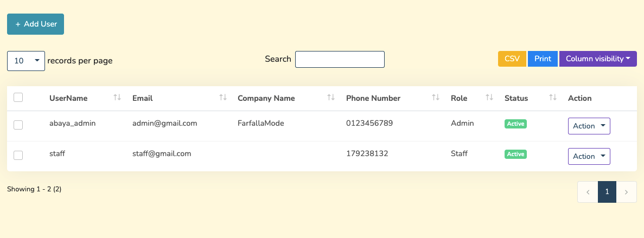The width and height of the screenshot is (644, 238).
Task: Open Action dropdown for abaya_admin
Action: tap(589, 126)
